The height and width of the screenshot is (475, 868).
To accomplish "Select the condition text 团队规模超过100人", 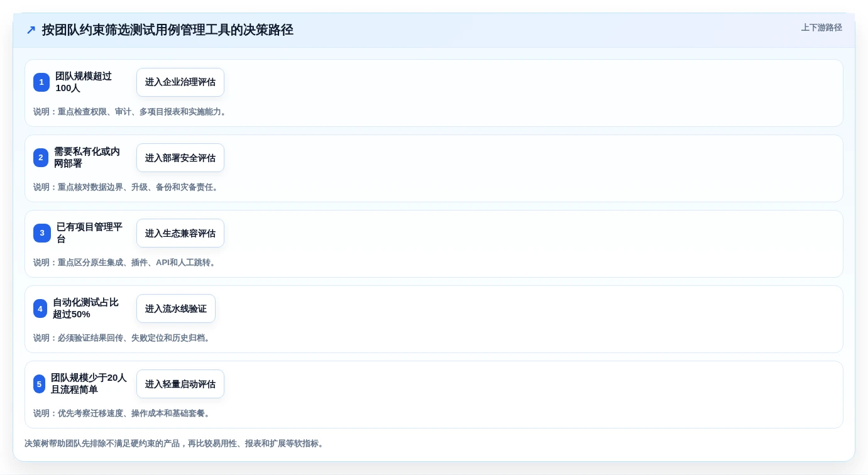I will click(84, 82).
